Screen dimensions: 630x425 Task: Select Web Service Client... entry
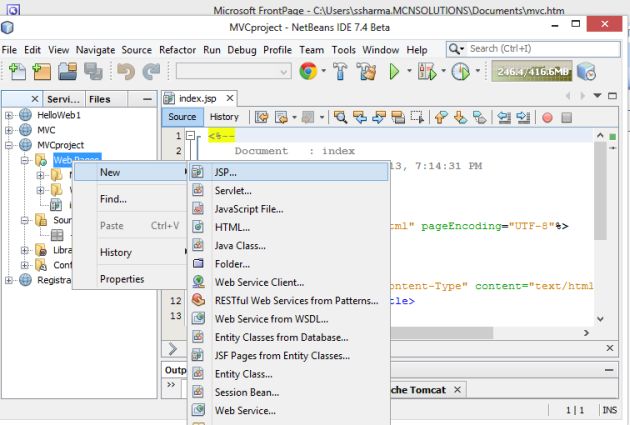click(289, 282)
